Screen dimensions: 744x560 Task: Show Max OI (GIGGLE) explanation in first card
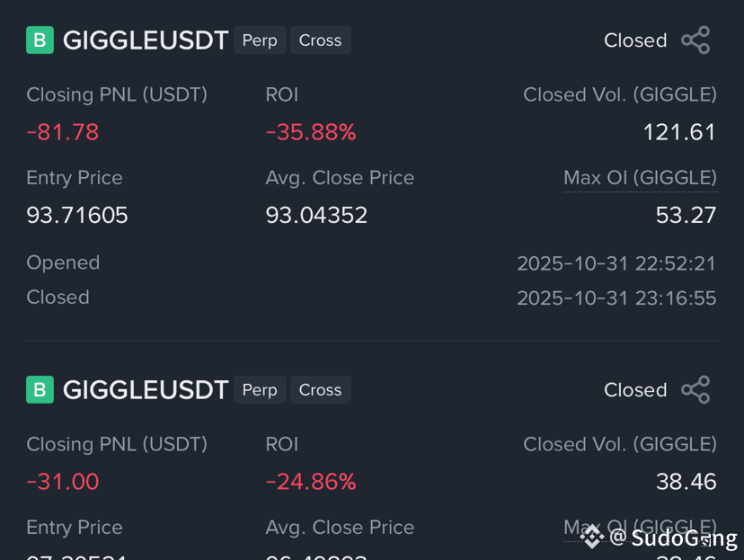coord(640,178)
